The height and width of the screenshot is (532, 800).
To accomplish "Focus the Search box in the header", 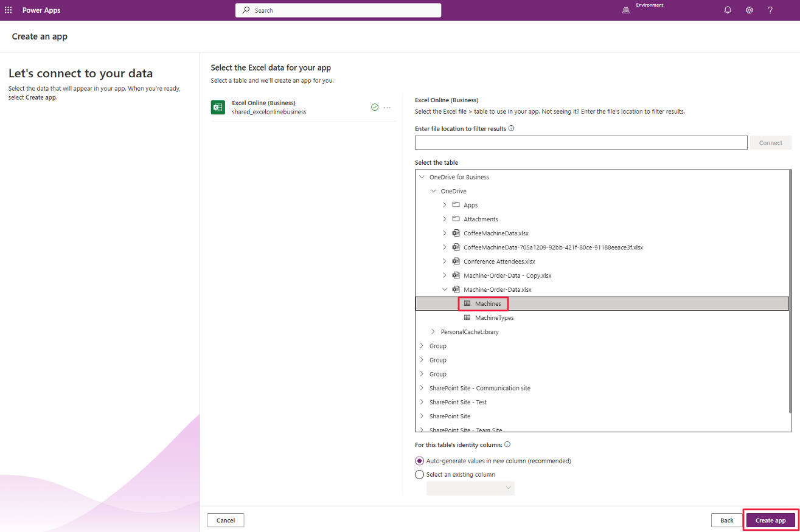I will tap(338, 10).
